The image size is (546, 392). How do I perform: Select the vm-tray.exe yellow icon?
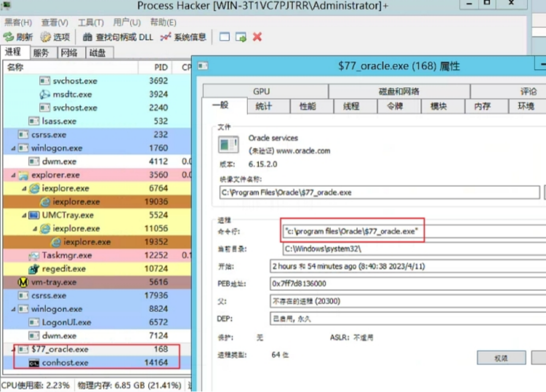tap(23, 282)
